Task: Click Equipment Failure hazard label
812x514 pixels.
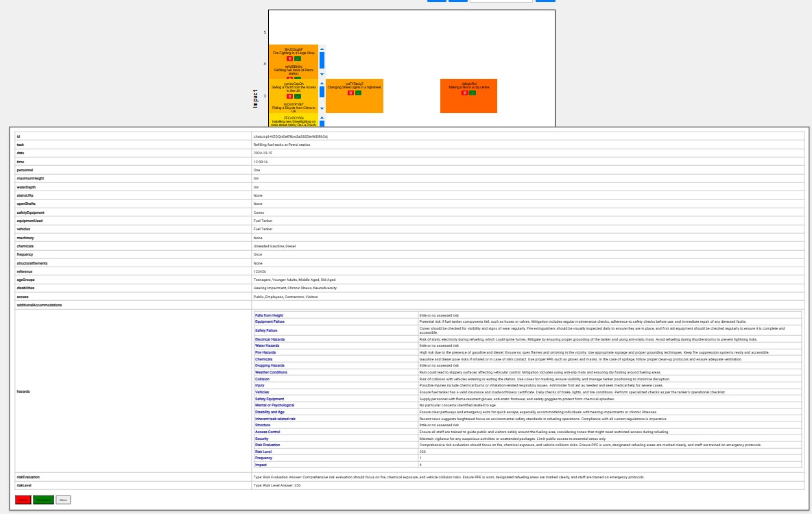Action: [x=270, y=321]
